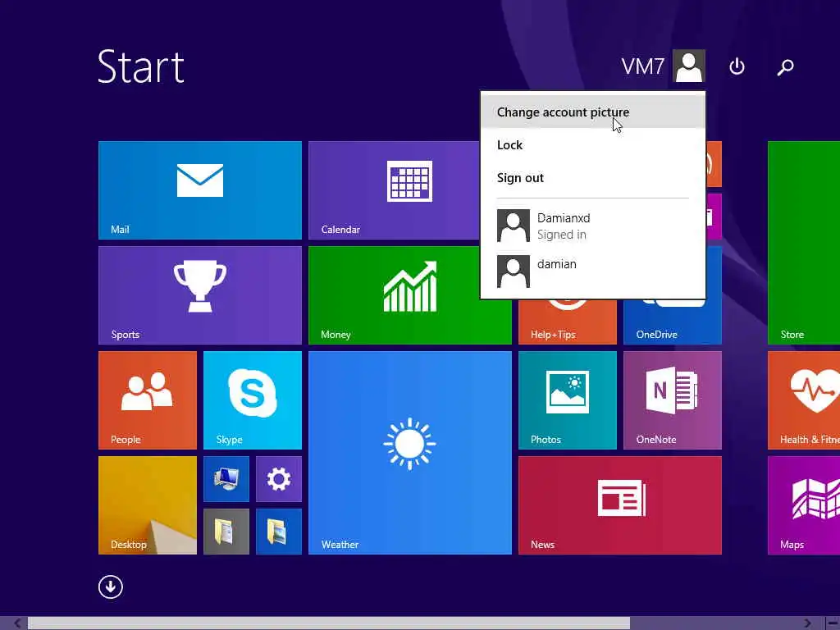840x630 pixels.
Task: Click the search magnifier icon
Action: tap(785, 67)
